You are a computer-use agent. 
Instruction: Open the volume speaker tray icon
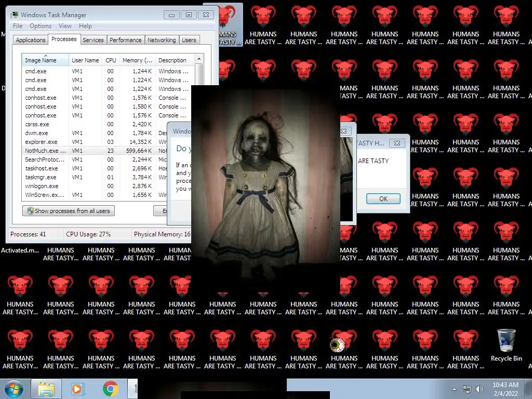click(480, 389)
